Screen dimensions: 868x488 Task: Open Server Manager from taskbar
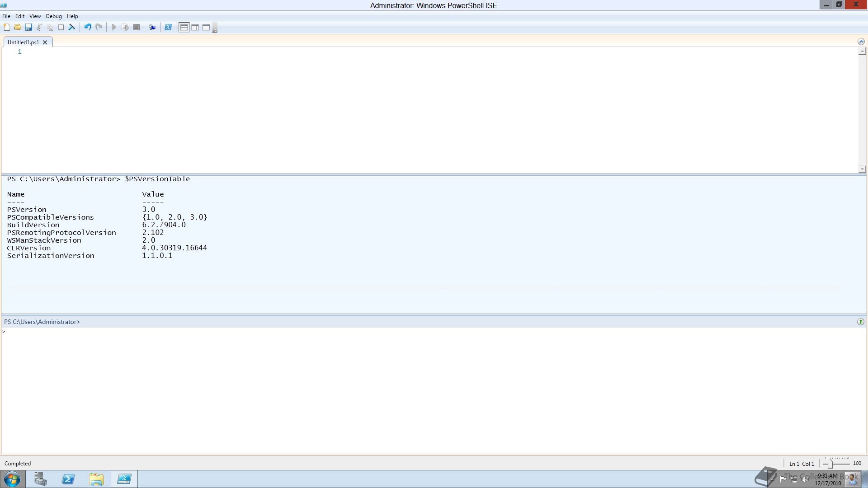41,479
